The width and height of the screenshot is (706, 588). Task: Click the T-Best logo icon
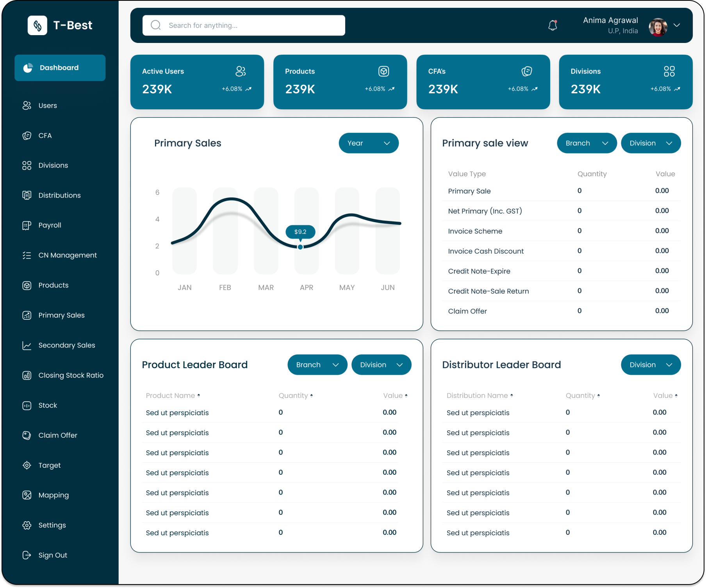point(37,25)
